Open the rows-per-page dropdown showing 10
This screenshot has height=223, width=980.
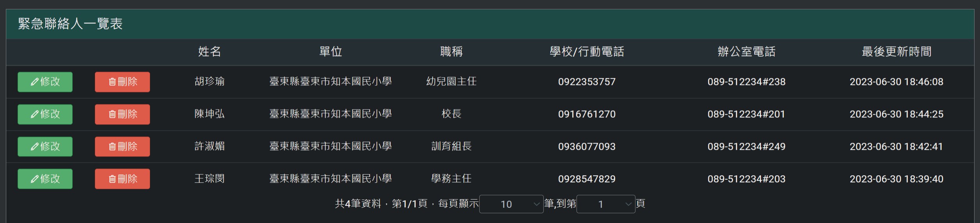point(511,204)
